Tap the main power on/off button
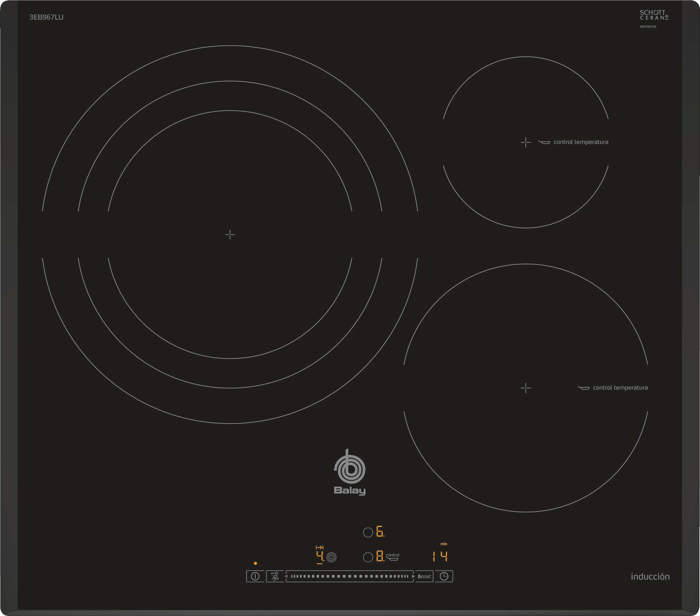This screenshot has width=700, height=616. point(255,576)
